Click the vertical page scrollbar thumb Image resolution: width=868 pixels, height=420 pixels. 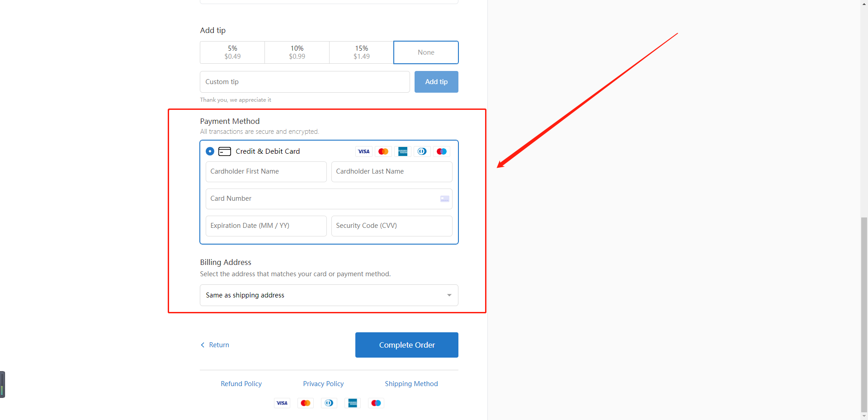click(x=864, y=314)
